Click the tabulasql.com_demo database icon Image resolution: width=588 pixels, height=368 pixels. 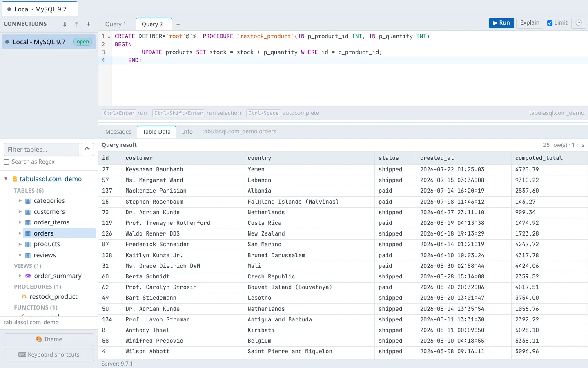click(15, 179)
